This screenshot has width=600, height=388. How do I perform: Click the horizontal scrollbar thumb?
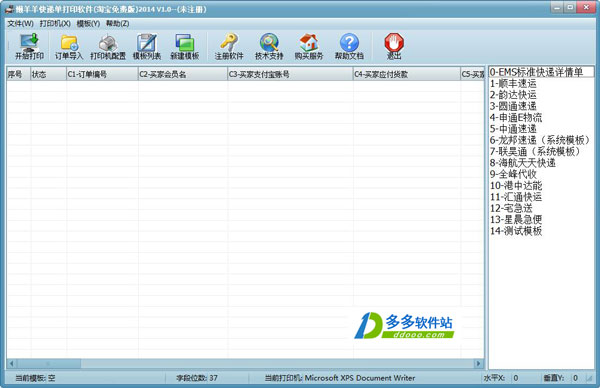49,364
